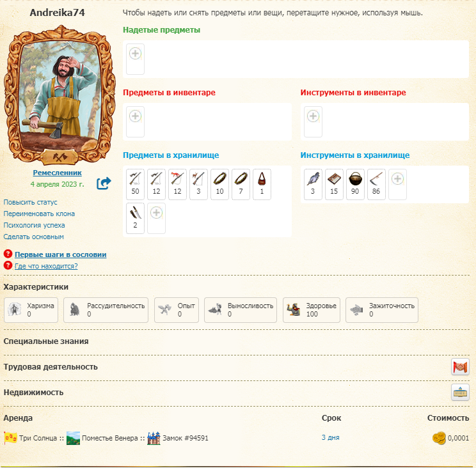This screenshot has height=468, width=476.
Task: Click the Поместье Венера text
Action: (110, 438)
